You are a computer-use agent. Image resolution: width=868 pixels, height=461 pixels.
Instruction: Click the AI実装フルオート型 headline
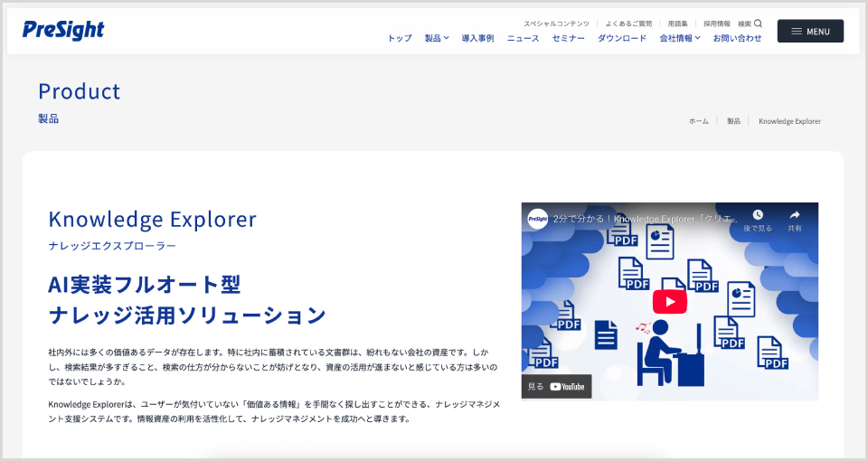point(145,285)
